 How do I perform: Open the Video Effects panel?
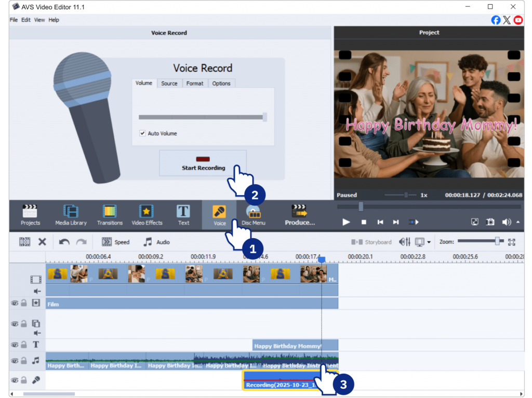tap(147, 215)
